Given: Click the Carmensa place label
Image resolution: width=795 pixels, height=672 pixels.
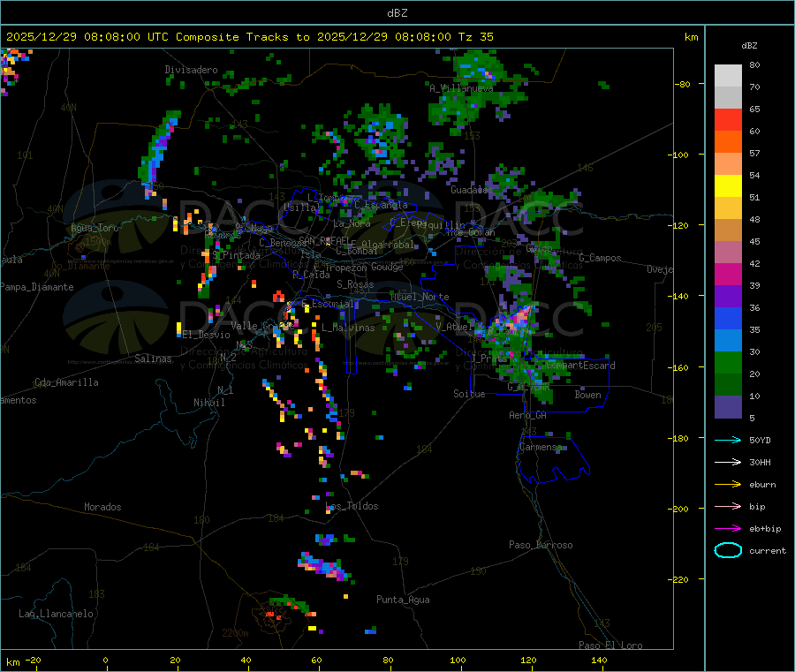Looking at the screenshot, I should (541, 447).
